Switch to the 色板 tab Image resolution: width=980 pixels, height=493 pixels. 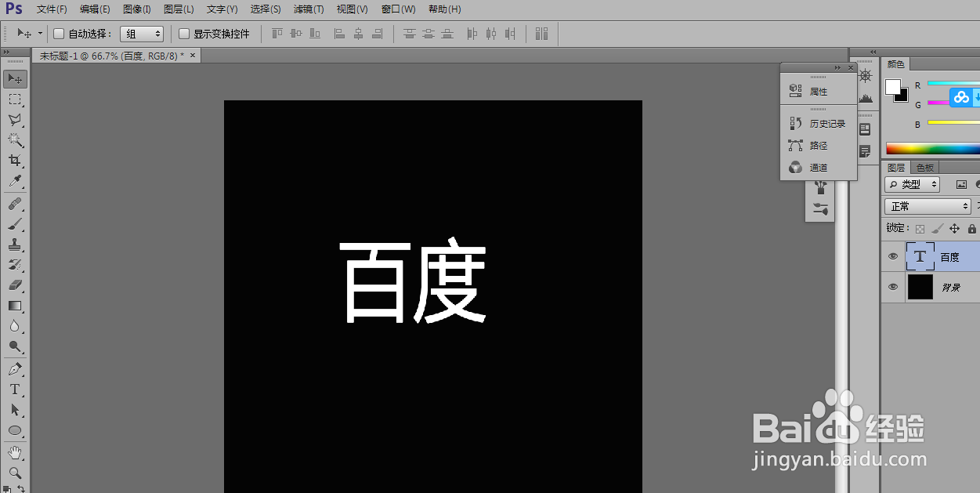pos(924,168)
